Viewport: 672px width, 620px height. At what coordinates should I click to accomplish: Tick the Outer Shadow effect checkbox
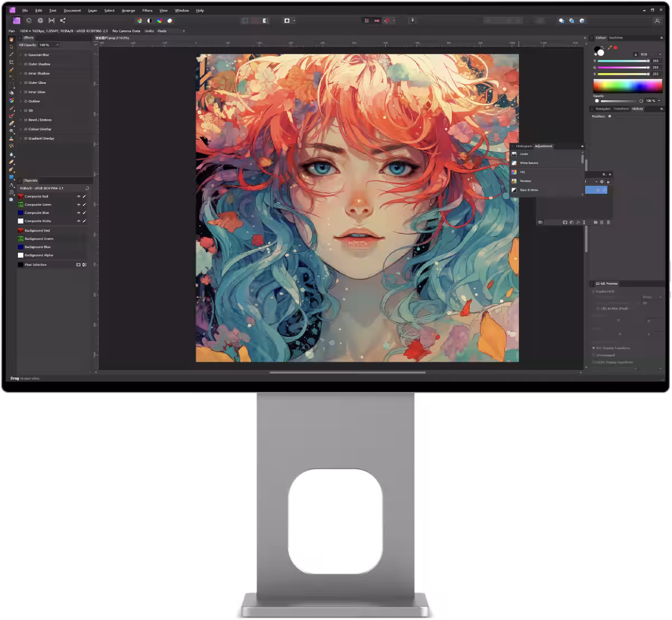click(x=26, y=64)
